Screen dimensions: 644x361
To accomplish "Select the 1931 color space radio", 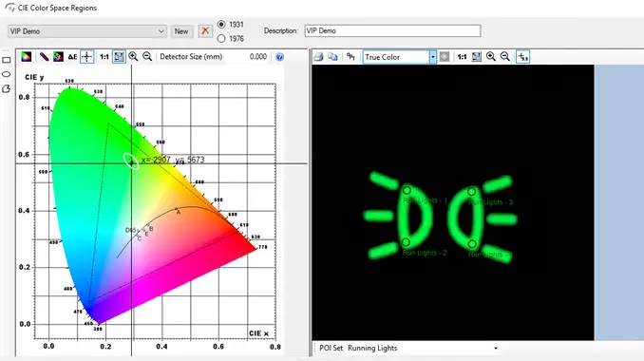I will [x=221, y=25].
